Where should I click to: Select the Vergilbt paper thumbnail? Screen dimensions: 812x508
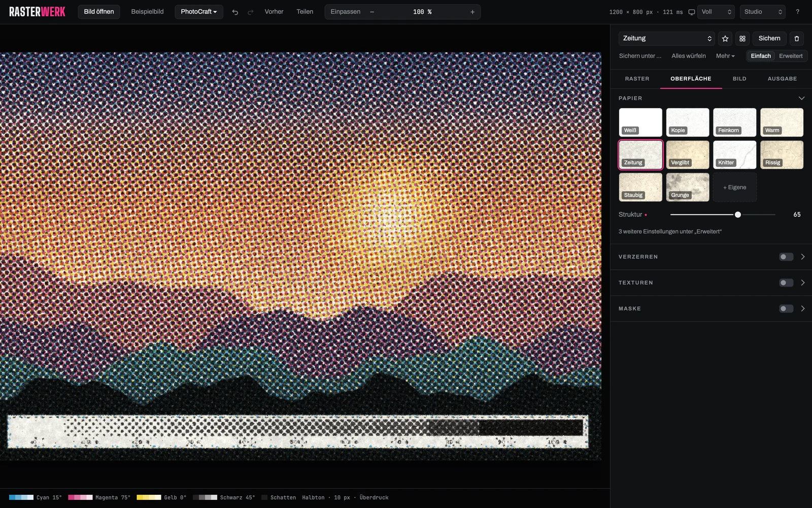click(688, 155)
